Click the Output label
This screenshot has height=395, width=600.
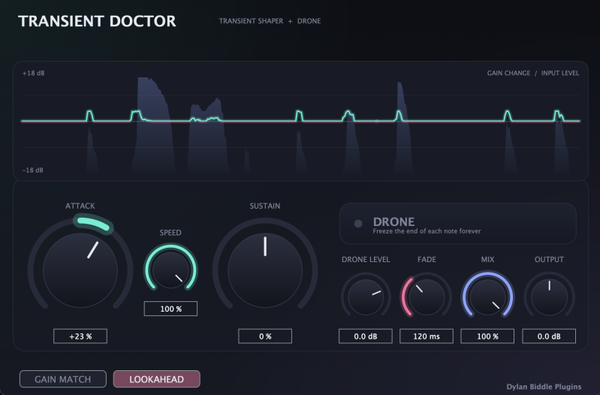(549, 260)
